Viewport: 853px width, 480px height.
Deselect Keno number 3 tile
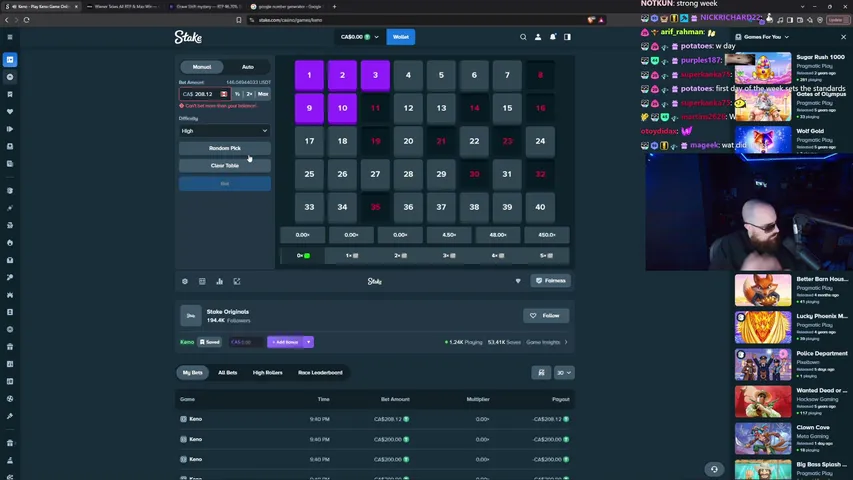pyautogui.click(x=375, y=75)
